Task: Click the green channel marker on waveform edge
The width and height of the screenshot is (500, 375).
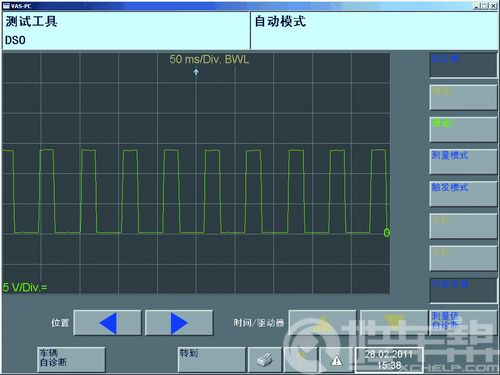Action: click(x=386, y=232)
